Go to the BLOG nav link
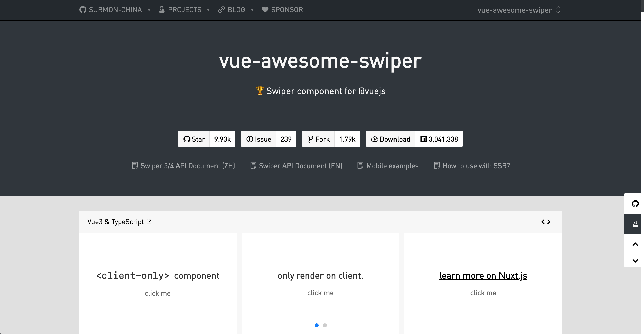This screenshot has width=644, height=334. coord(232,10)
